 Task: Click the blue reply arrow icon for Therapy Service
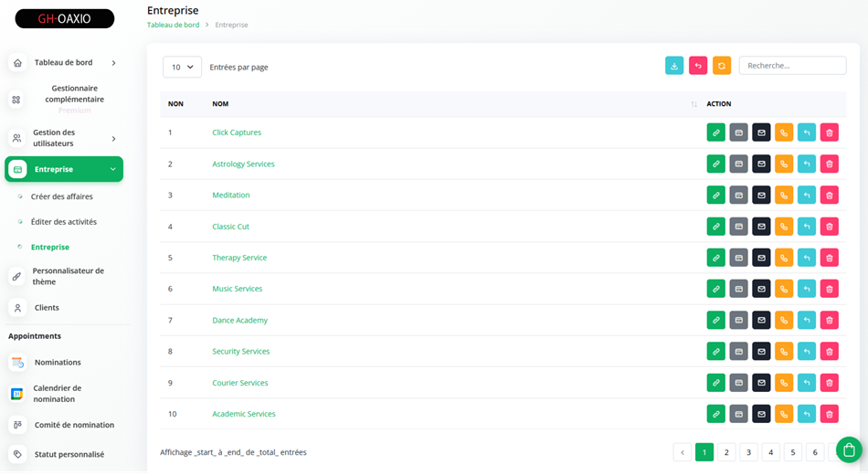[807, 258]
